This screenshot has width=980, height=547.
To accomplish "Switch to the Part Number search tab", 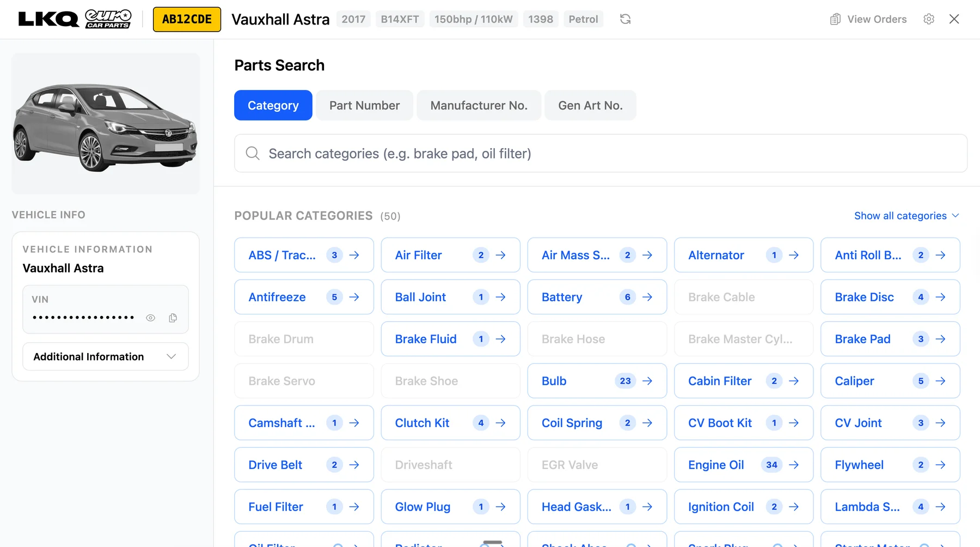I will click(364, 105).
